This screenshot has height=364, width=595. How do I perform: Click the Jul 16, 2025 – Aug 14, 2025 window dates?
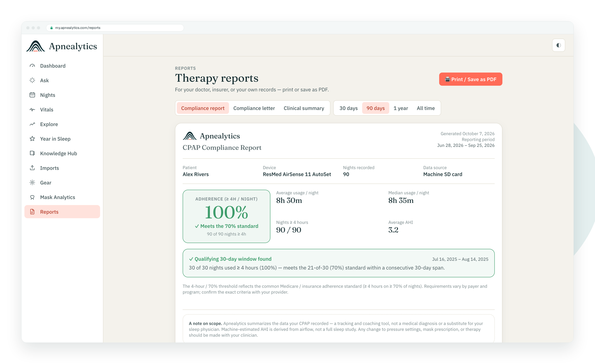460,259
